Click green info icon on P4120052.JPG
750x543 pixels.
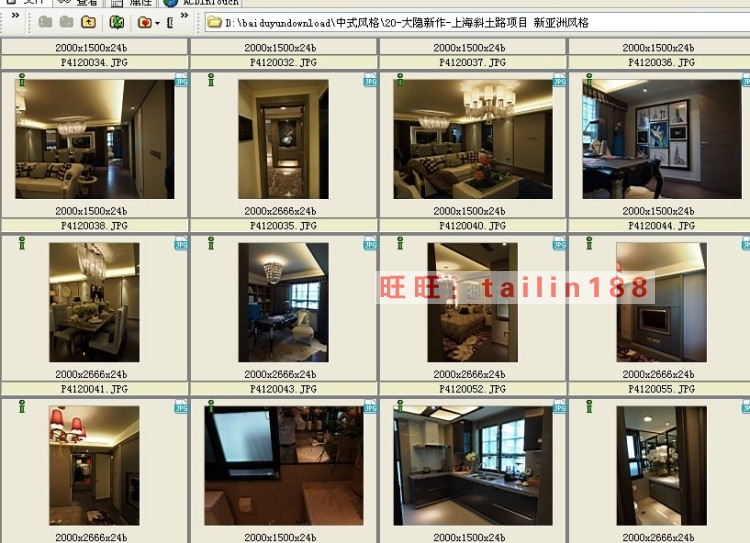400,243
